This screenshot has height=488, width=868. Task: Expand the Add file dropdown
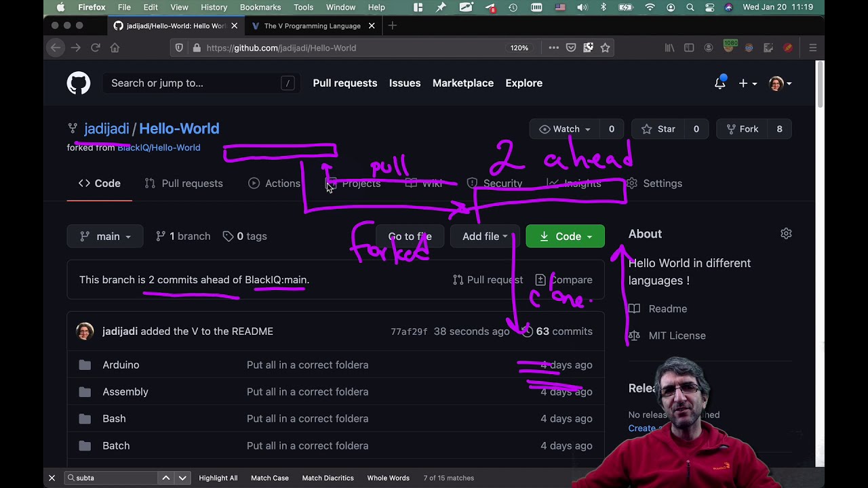[x=485, y=236]
